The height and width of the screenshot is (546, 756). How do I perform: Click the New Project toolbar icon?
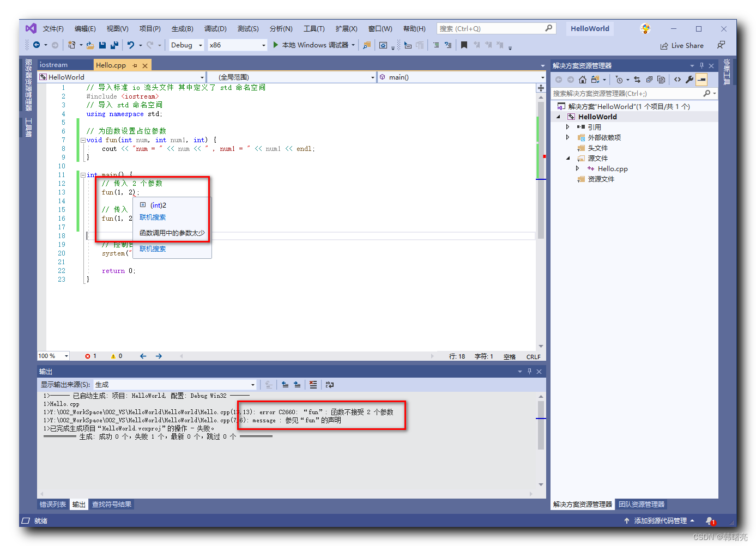(x=71, y=45)
